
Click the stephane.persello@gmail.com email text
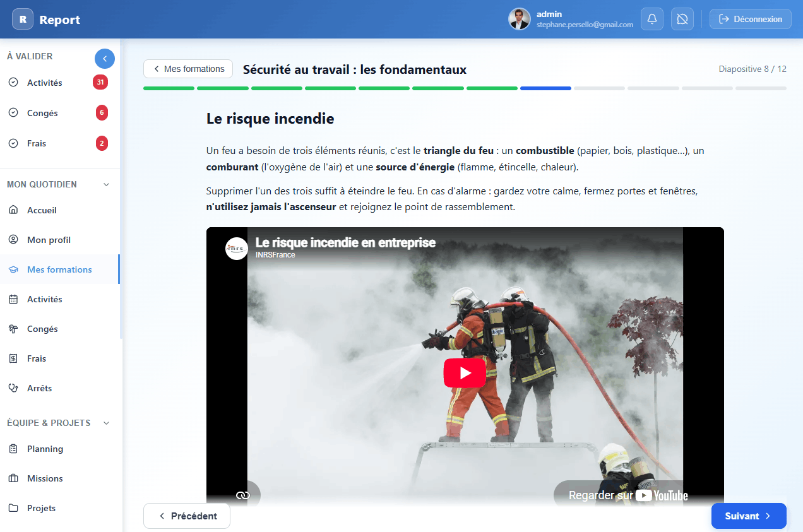[x=585, y=25]
